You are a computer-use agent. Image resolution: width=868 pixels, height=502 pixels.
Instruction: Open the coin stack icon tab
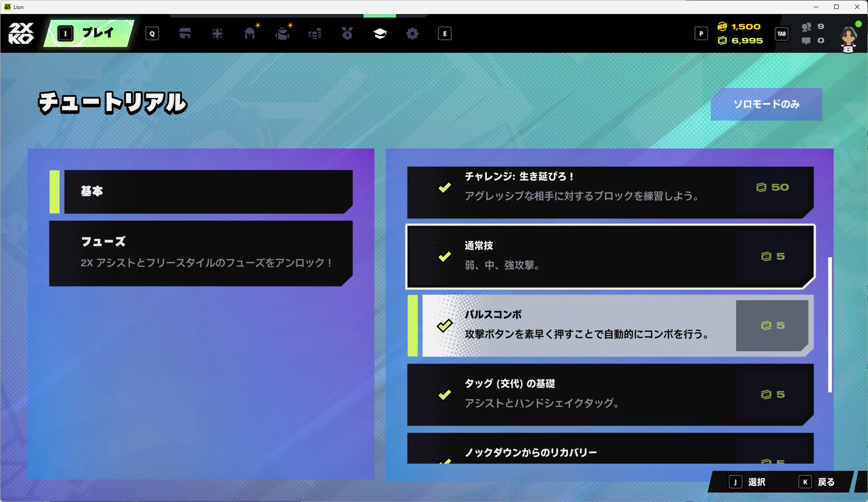315,33
